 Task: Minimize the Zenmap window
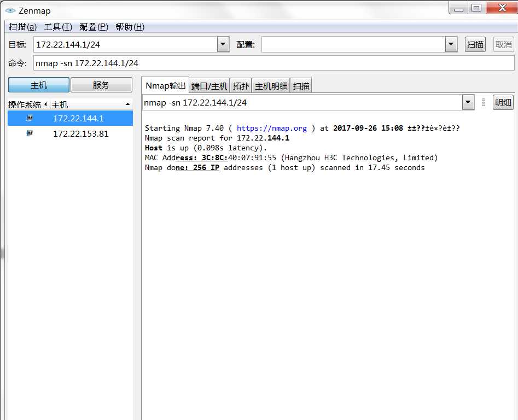(x=458, y=8)
